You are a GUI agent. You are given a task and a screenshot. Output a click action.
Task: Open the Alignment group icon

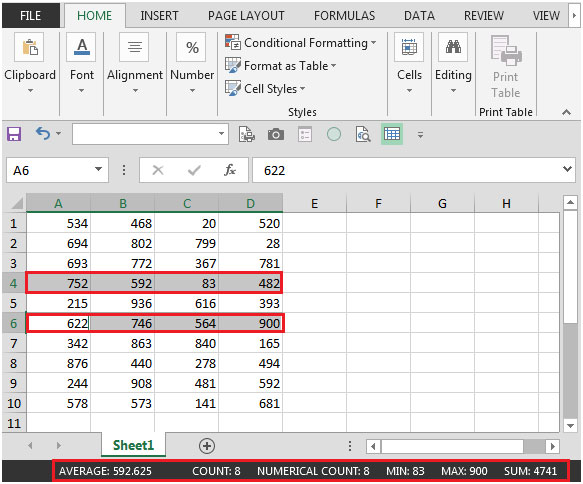(134, 47)
